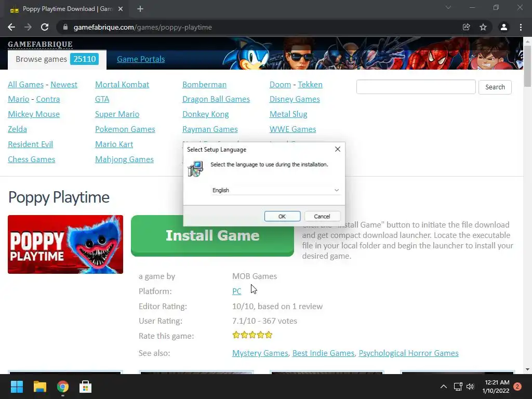Cancel the language setup dialog
532x399 pixels.
(322, 217)
